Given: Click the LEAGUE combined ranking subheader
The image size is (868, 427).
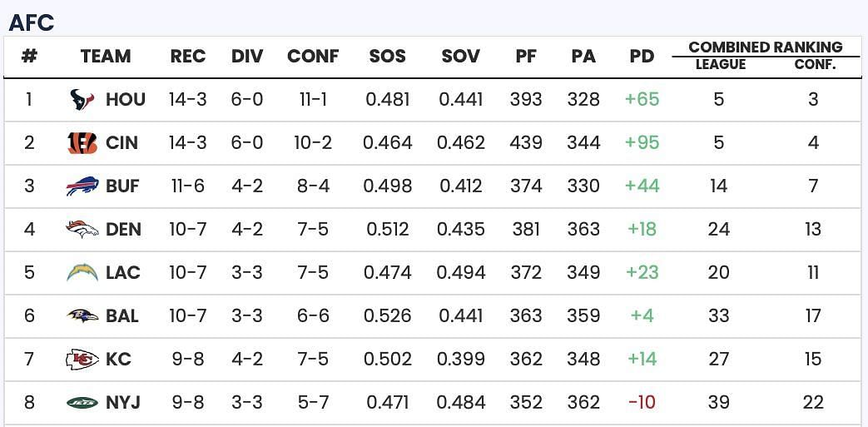Looking at the screenshot, I should click(x=720, y=64).
